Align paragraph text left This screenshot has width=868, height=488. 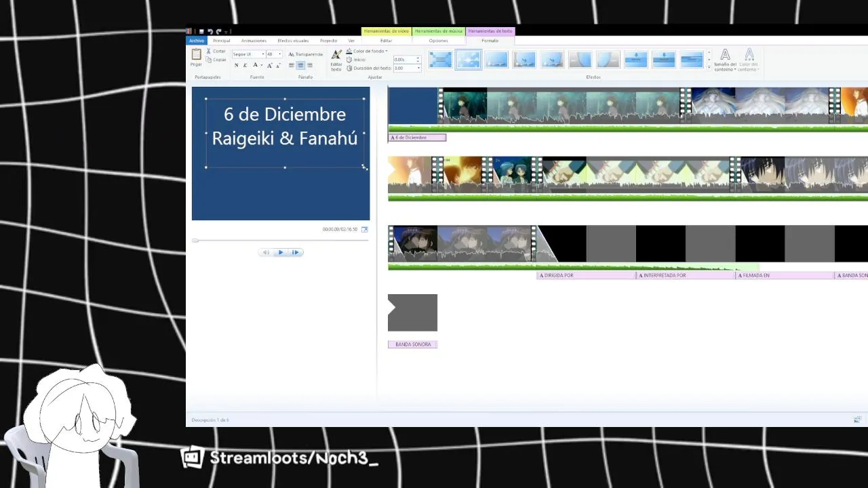coord(292,65)
